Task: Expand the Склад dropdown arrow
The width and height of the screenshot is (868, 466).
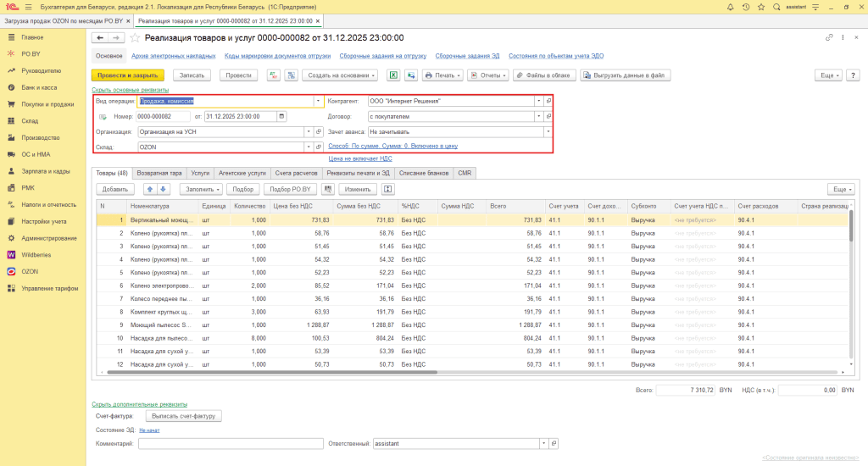Action: [x=309, y=147]
